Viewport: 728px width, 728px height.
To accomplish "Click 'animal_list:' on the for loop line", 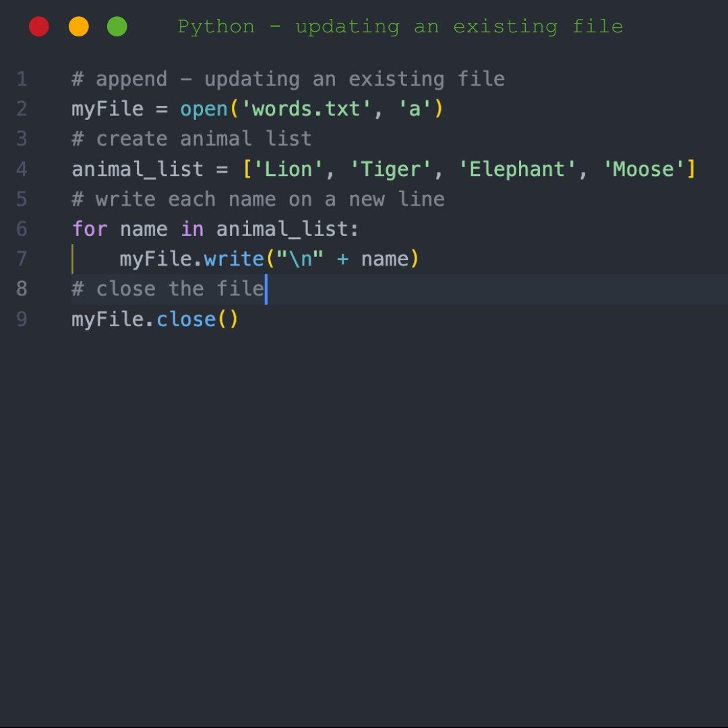I will click(x=287, y=229).
